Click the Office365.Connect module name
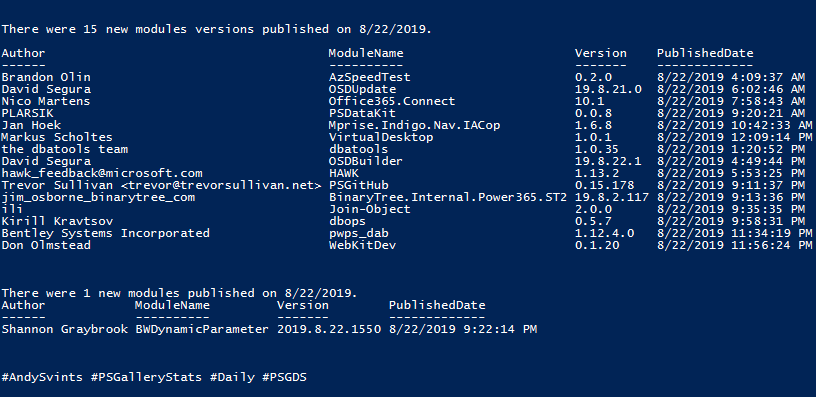Viewport: 816px width, 397px height. pos(392,101)
